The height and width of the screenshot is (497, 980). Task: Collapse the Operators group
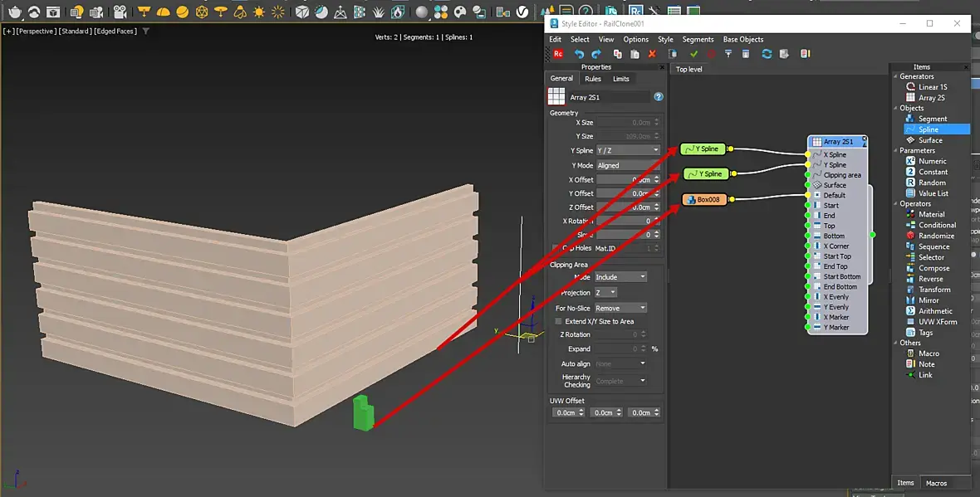[x=895, y=203]
